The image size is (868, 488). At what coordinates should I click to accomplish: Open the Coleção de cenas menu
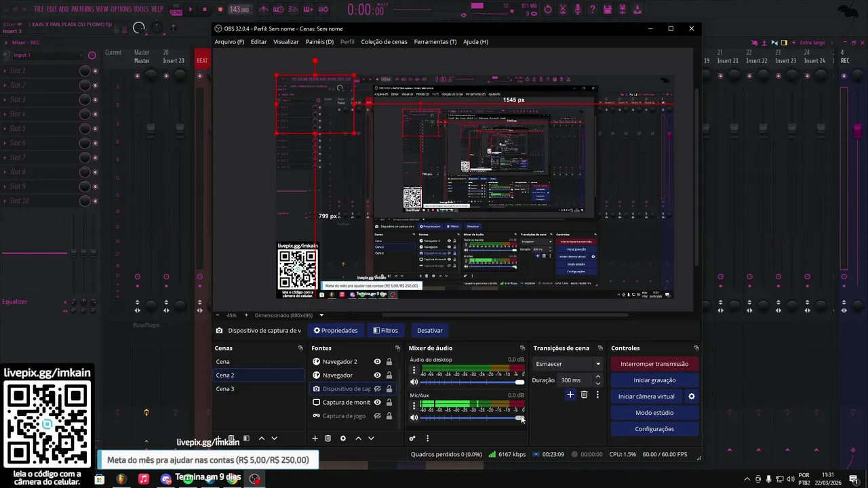[384, 42]
